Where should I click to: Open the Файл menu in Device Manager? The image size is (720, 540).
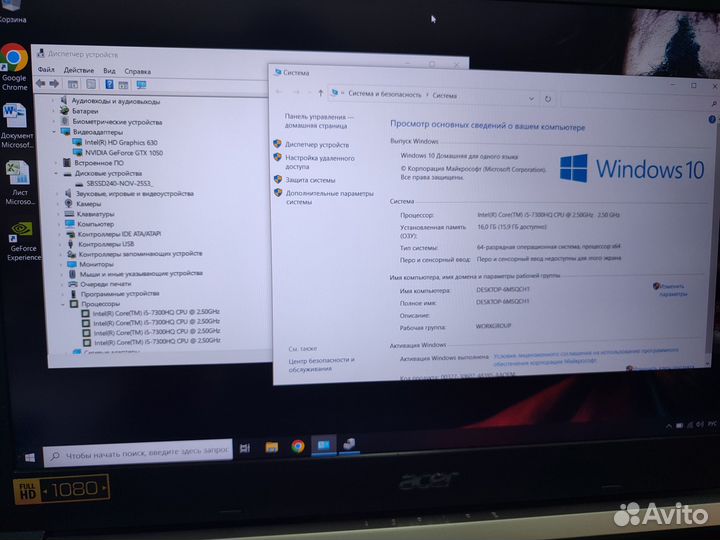pos(46,69)
